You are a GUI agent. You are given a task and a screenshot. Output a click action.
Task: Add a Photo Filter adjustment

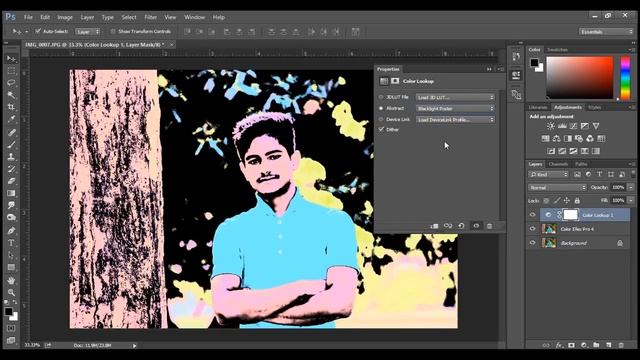pyautogui.click(x=579, y=139)
